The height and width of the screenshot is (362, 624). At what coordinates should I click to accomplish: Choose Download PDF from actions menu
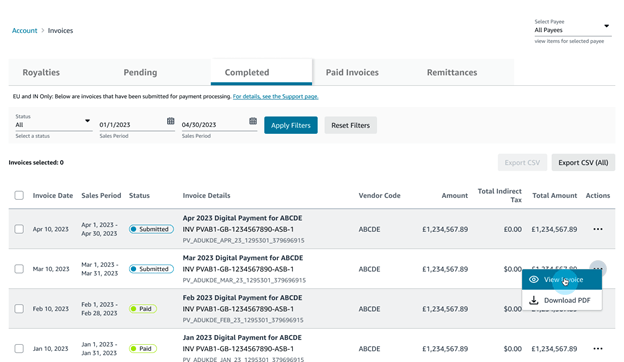coord(562,300)
